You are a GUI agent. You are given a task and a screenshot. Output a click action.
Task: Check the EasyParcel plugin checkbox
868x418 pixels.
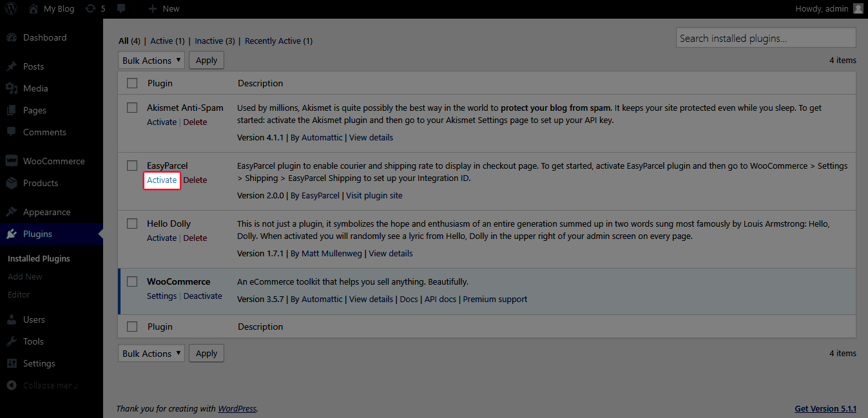point(132,166)
